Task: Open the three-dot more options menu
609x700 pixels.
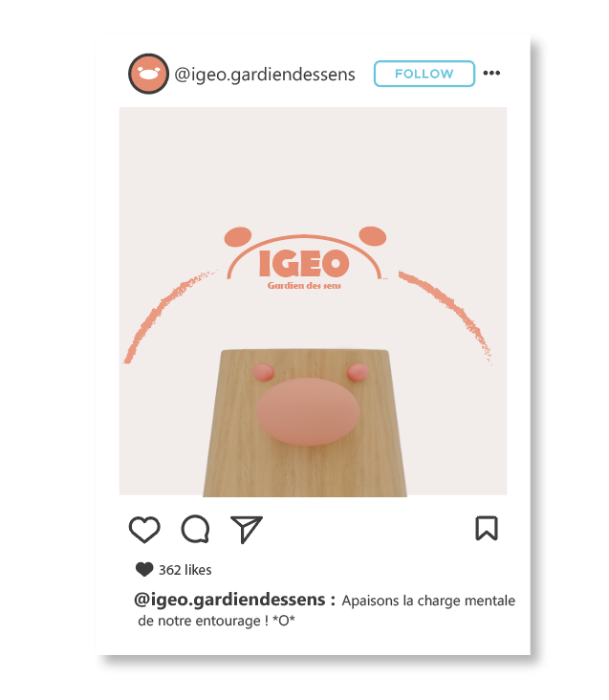Action: (x=491, y=73)
